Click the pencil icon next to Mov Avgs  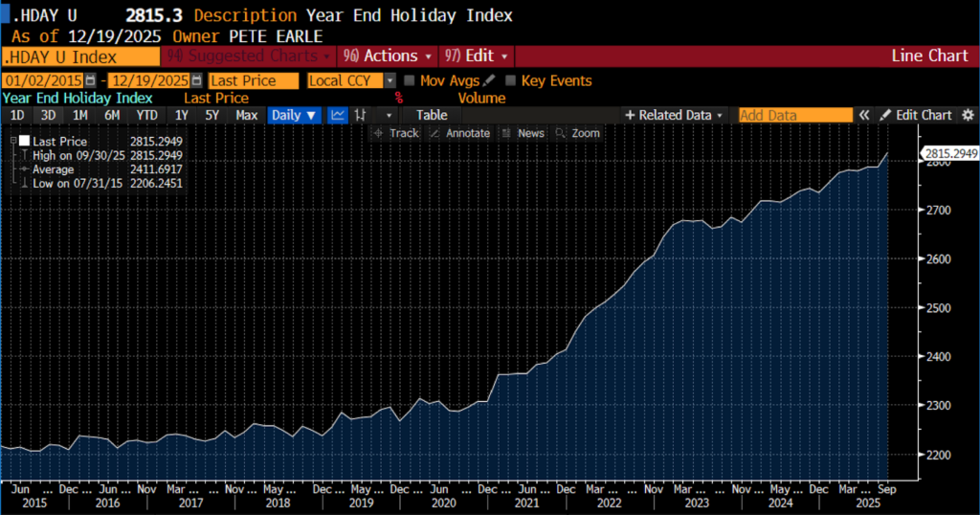tap(489, 81)
